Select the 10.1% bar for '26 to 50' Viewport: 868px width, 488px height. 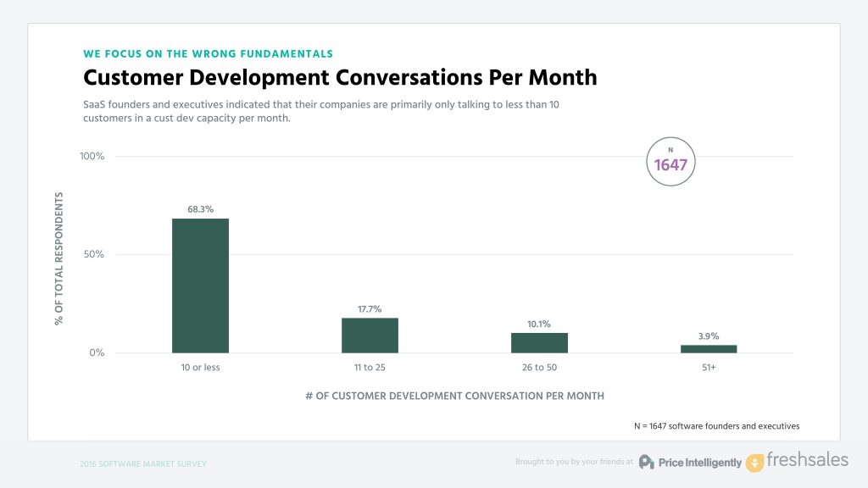click(x=539, y=343)
